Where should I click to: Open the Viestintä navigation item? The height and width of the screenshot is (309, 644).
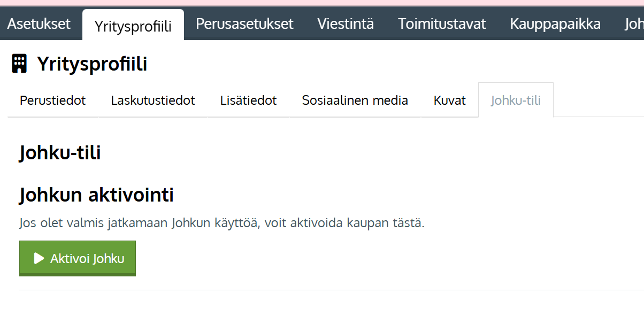pos(346,24)
